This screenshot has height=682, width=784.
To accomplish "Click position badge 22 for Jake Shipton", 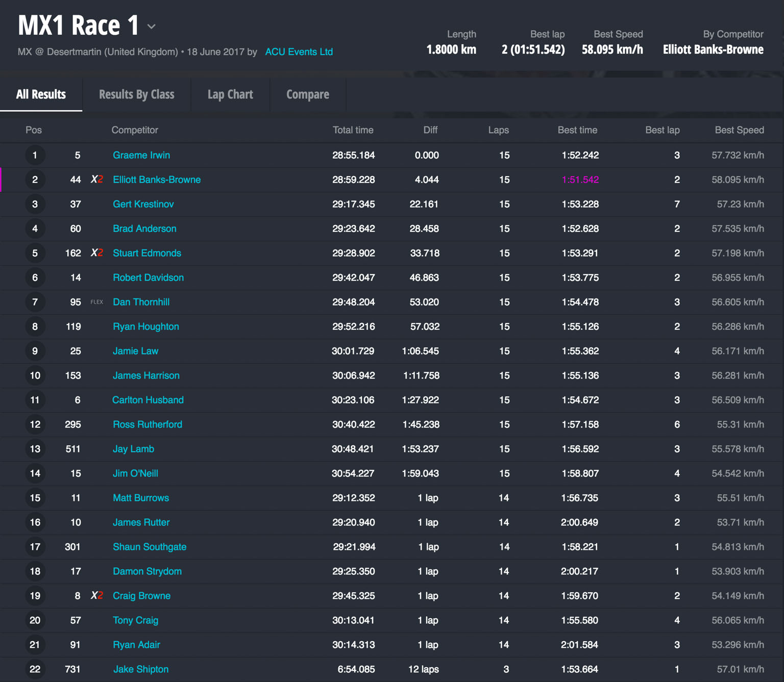I will point(35,669).
